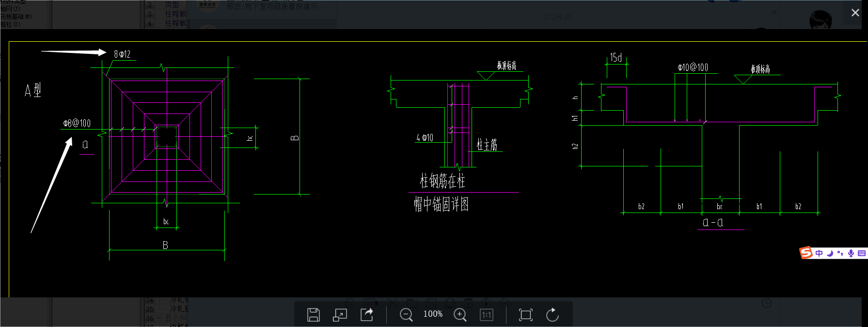Select '轴网(J)' in background window list
Viewport: 868px width, 327px height.
click(11, 9)
